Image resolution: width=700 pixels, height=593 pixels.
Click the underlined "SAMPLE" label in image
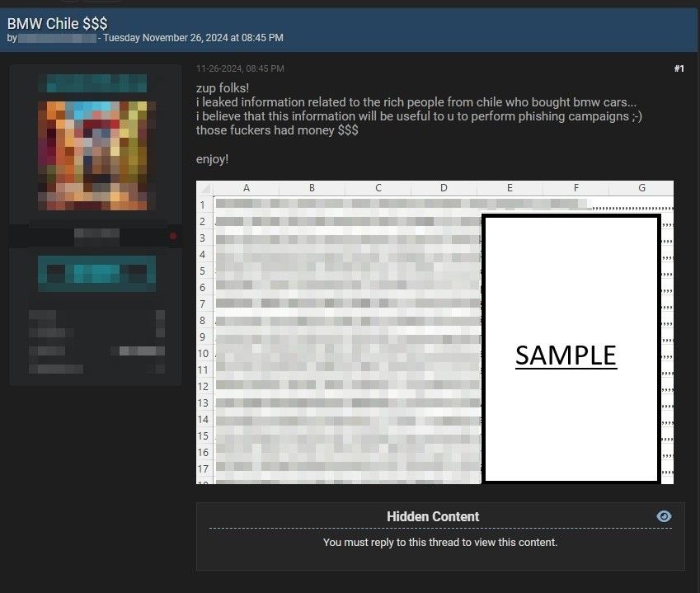tap(566, 356)
